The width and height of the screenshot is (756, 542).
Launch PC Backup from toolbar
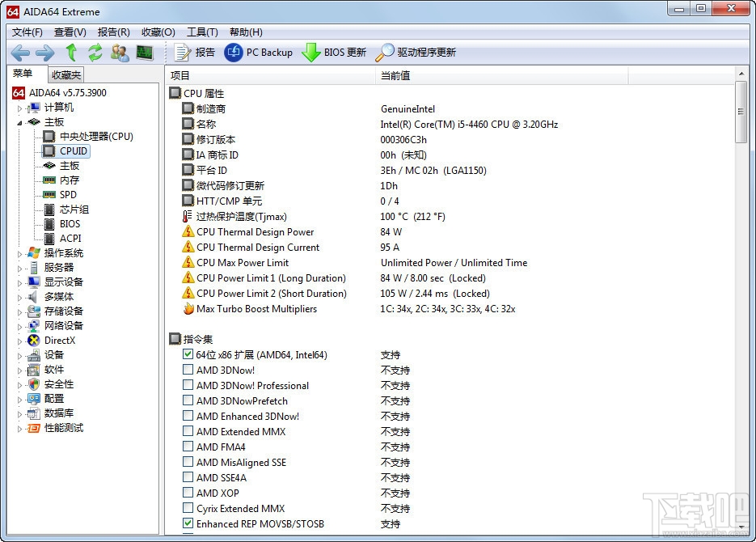pos(258,52)
